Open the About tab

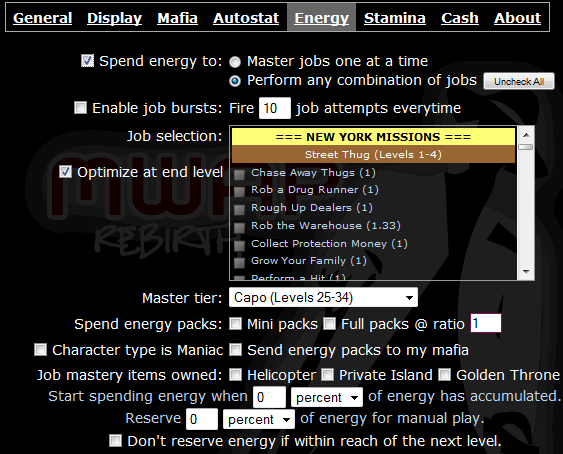(x=517, y=18)
